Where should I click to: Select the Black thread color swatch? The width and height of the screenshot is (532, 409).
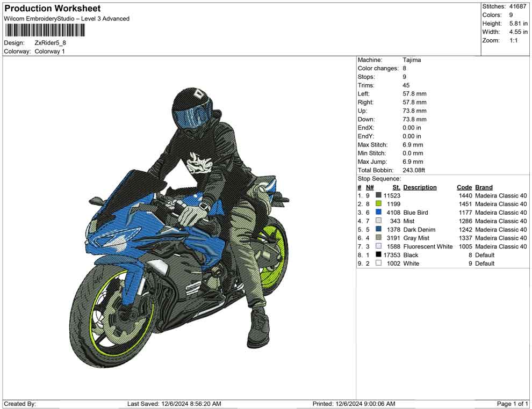379,255
